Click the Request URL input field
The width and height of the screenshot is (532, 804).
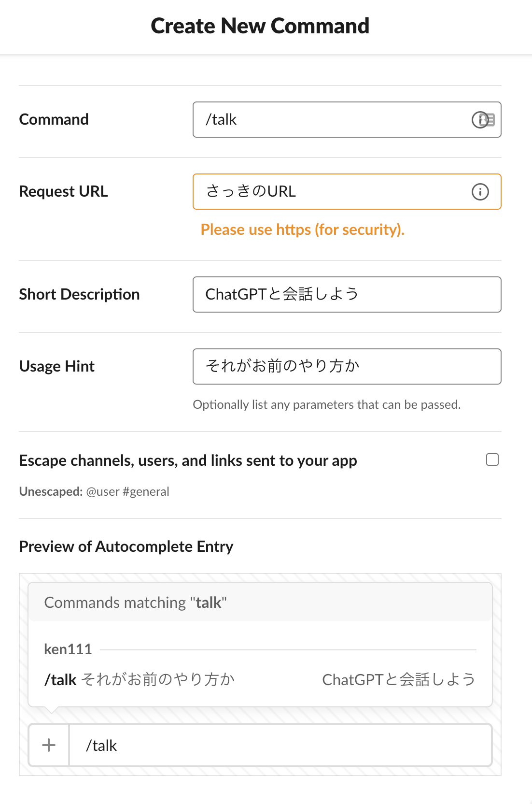click(x=347, y=192)
